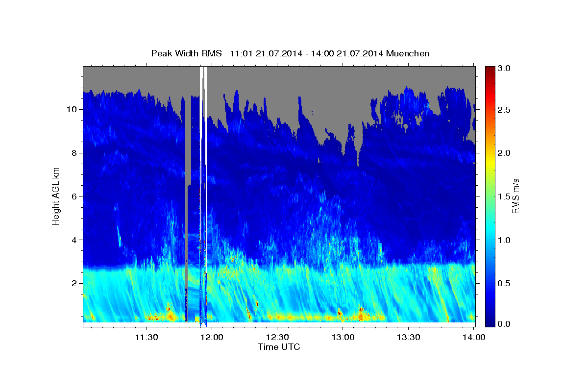The width and height of the screenshot is (588, 392).
Task: Click the height tick label 10
Action: pos(73,109)
